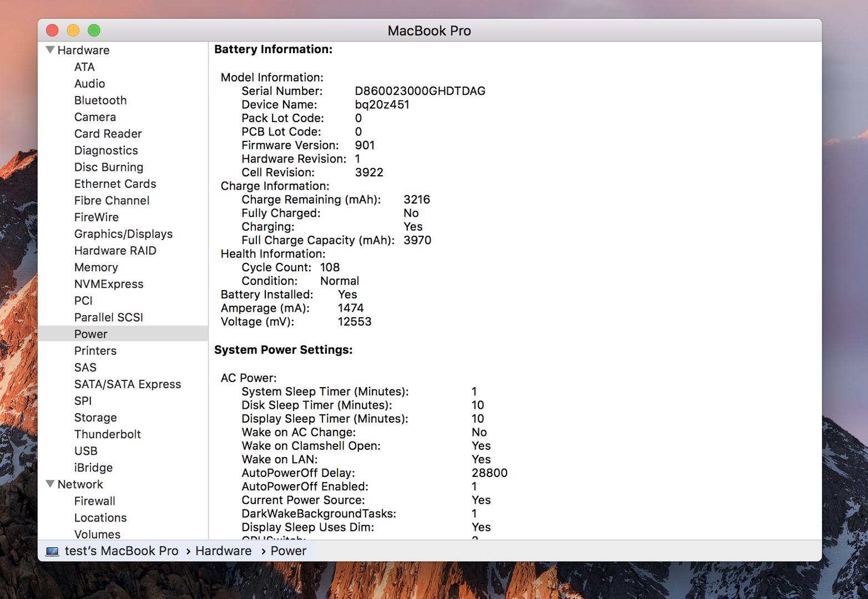The width and height of the screenshot is (868, 599).
Task: Open the Memory section
Action: [96, 267]
